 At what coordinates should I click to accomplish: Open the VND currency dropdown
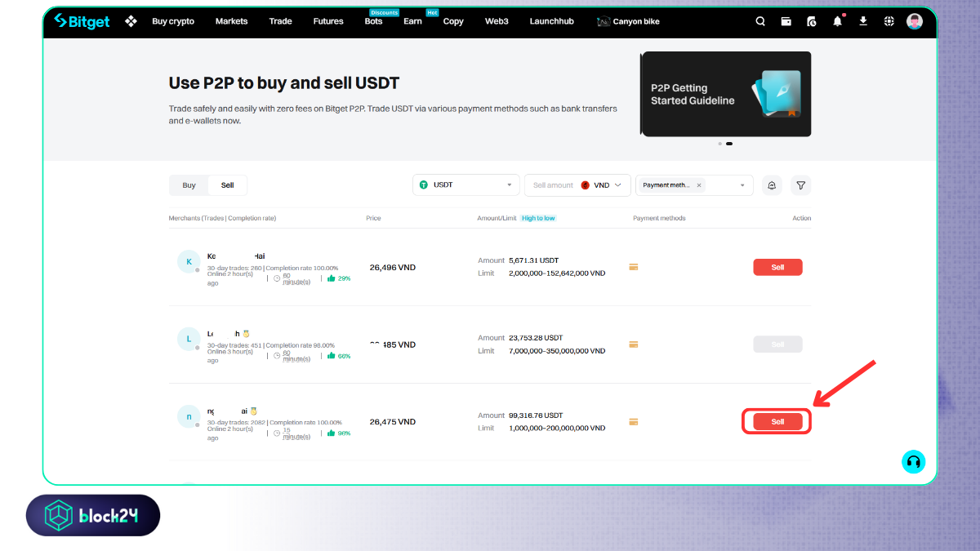pyautogui.click(x=601, y=185)
